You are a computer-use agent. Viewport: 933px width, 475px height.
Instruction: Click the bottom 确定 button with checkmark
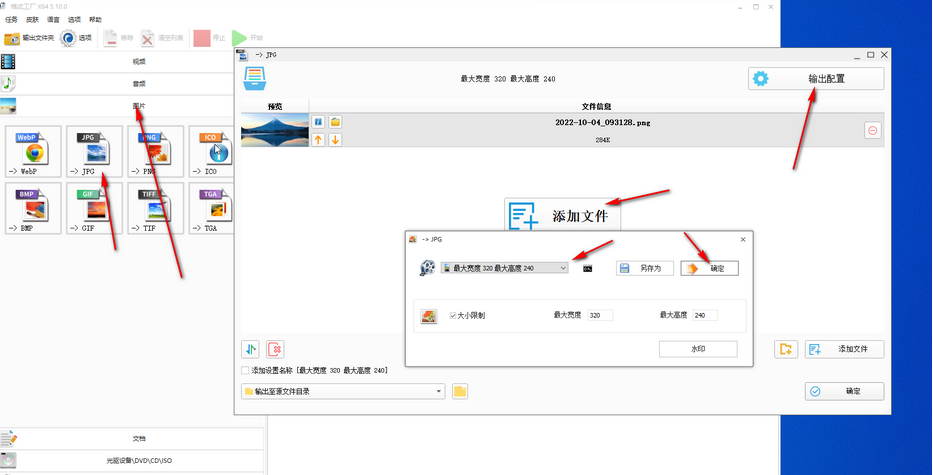point(844,392)
